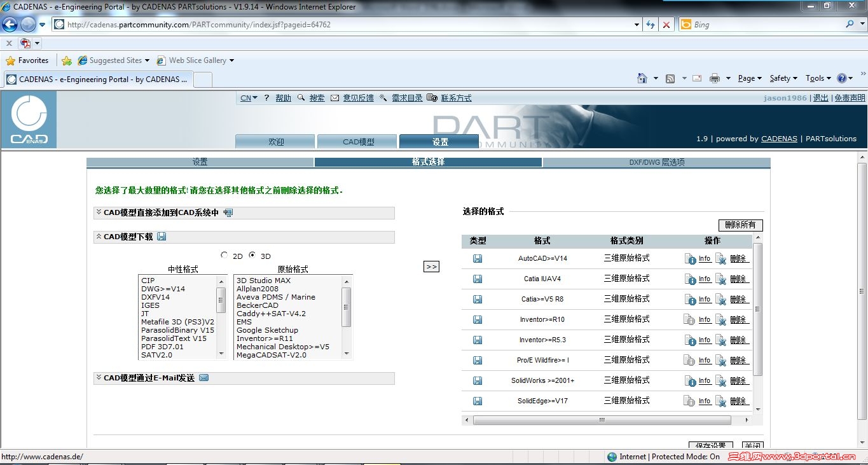The width and height of the screenshot is (868, 465).
Task: Open the Safety menu dropdown
Action: (x=783, y=78)
